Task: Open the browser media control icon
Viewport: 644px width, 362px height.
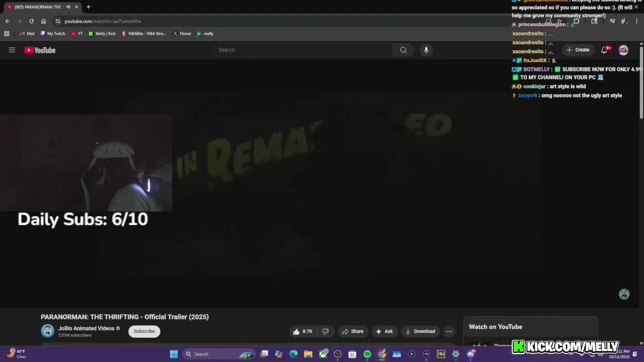Action: (612, 21)
